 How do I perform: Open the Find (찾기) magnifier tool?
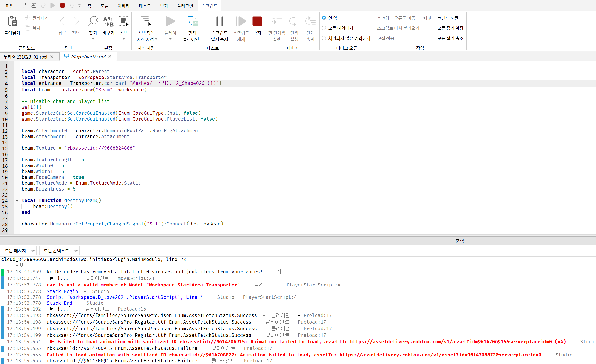[93, 21]
